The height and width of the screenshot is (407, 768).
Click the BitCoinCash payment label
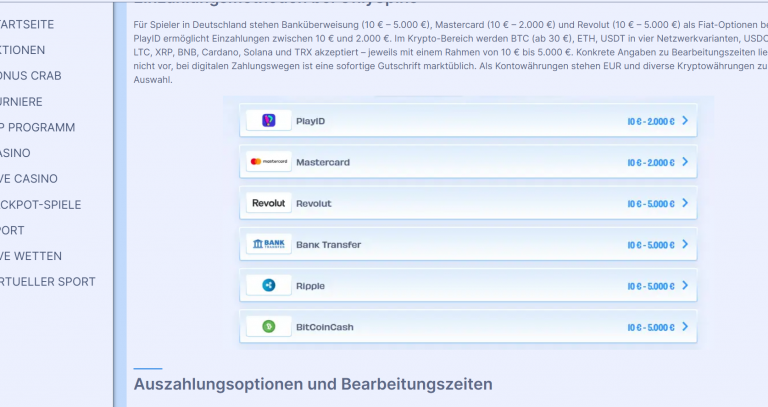coord(324,327)
